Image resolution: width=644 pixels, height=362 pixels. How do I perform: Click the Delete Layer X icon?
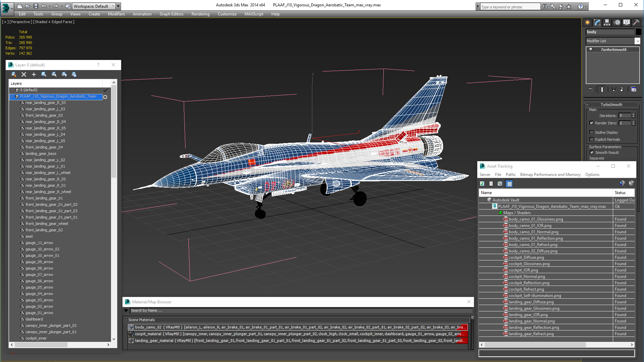coord(24,74)
